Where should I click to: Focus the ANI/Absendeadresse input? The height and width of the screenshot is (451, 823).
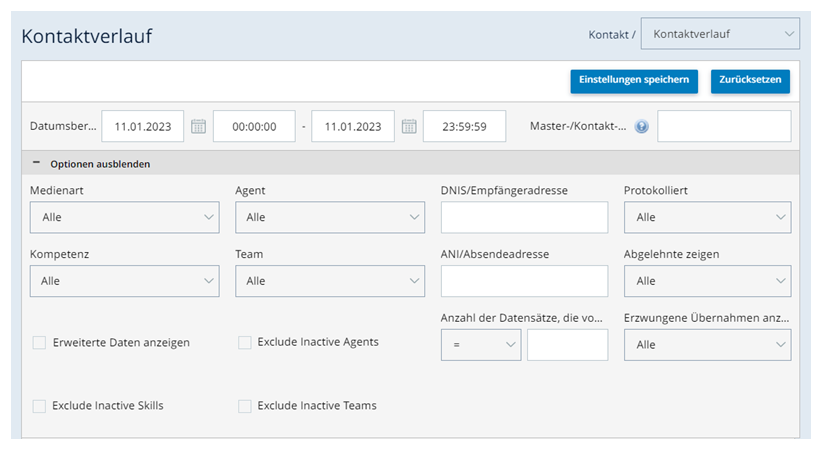[x=524, y=281]
